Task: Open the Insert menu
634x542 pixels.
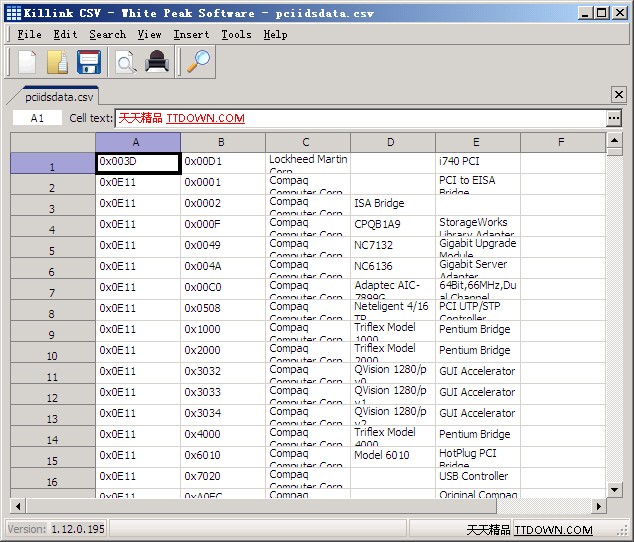Action: [191, 35]
